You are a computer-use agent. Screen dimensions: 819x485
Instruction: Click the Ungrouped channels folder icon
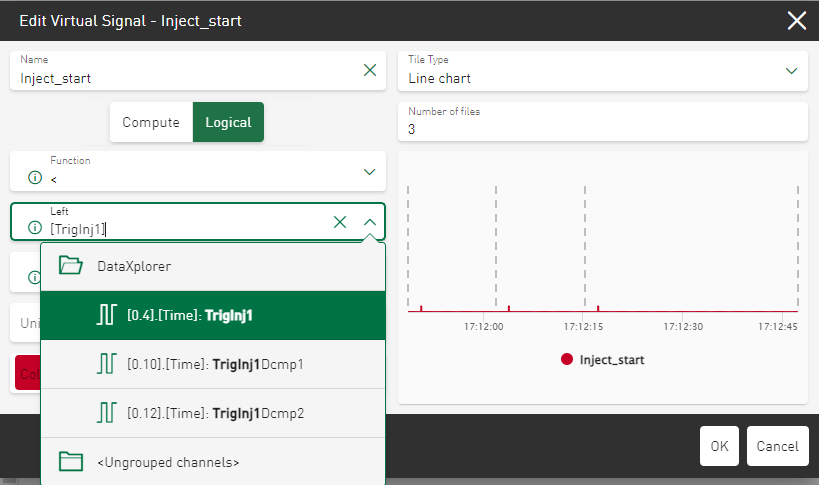click(x=70, y=462)
